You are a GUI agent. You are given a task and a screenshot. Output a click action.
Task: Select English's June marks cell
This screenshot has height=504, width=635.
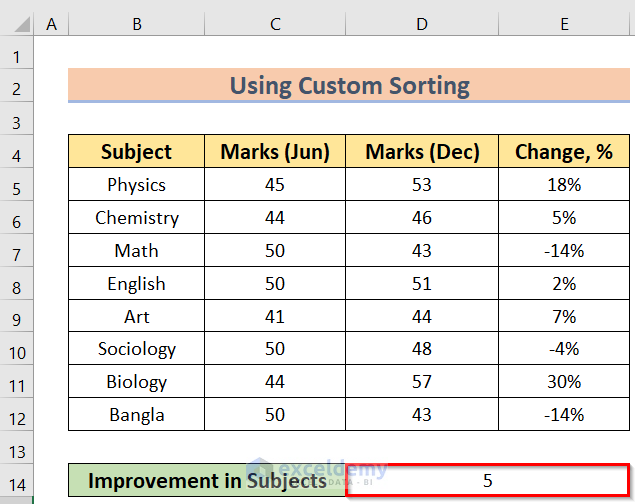click(275, 284)
